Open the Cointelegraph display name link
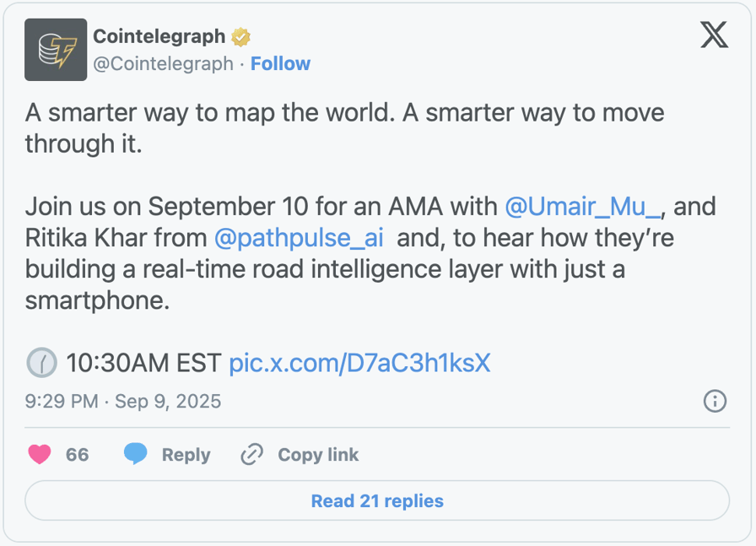 coord(159,36)
